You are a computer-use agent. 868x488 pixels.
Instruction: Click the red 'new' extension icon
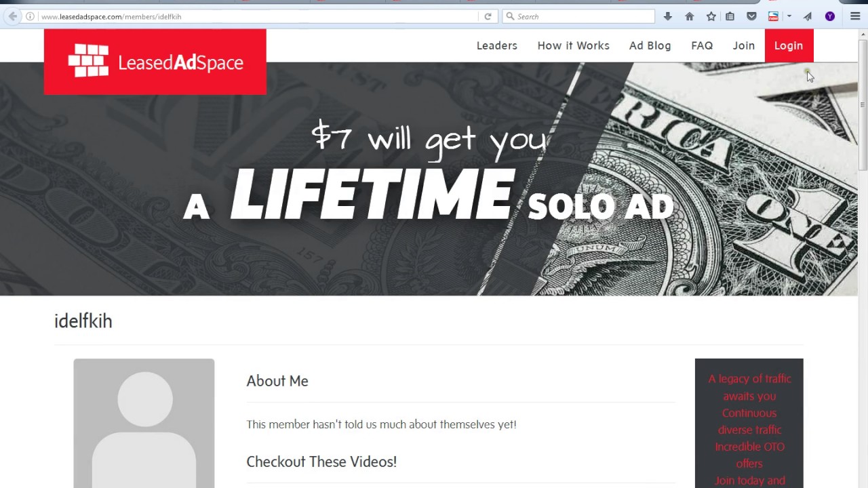coord(773,16)
